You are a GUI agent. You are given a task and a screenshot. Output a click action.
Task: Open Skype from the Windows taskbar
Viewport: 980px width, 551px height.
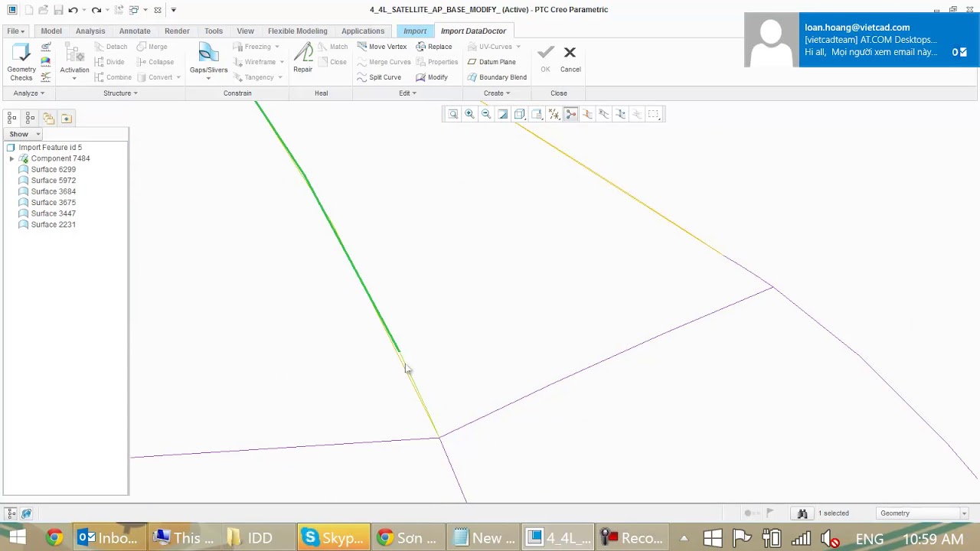(x=333, y=538)
